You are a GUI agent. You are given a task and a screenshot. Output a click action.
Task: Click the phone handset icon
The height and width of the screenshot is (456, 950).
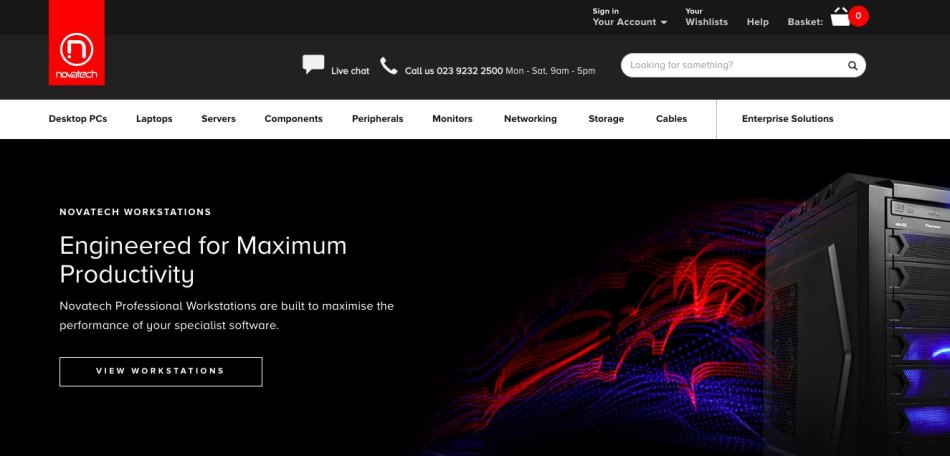pyautogui.click(x=389, y=66)
